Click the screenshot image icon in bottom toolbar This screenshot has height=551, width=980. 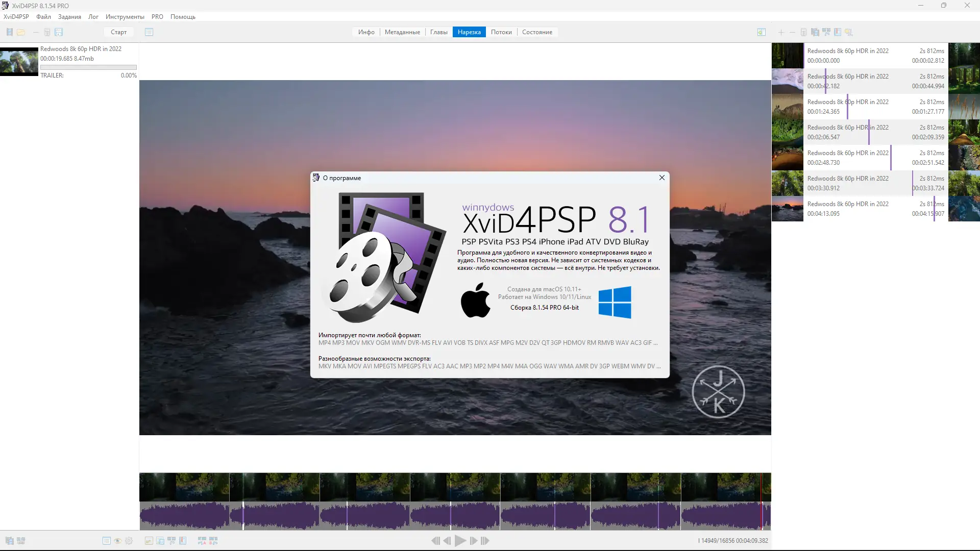click(x=149, y=541)
